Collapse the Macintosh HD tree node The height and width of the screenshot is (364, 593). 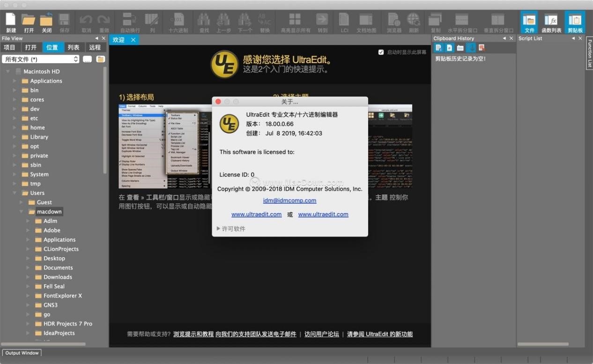click(7, 71)
